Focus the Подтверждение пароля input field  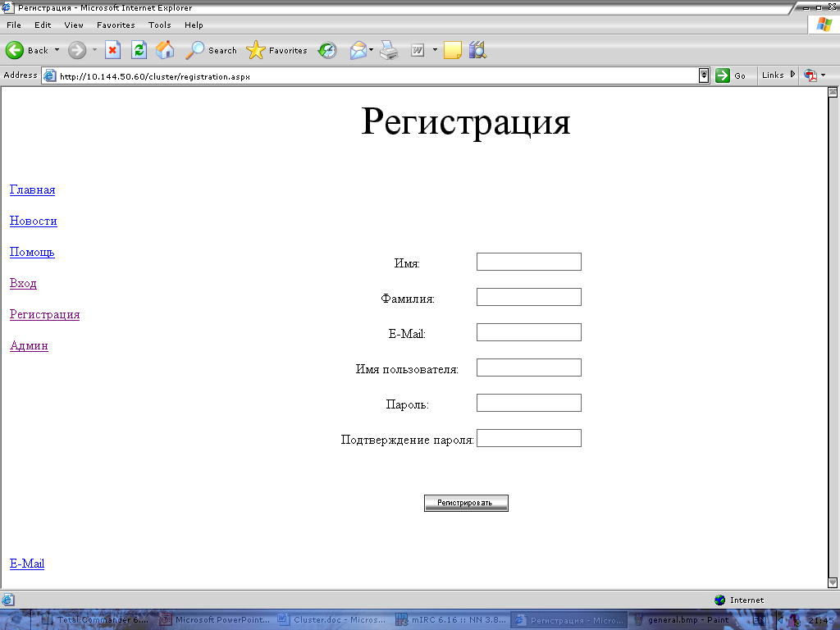pyautogui.click(x=528, y=438)
